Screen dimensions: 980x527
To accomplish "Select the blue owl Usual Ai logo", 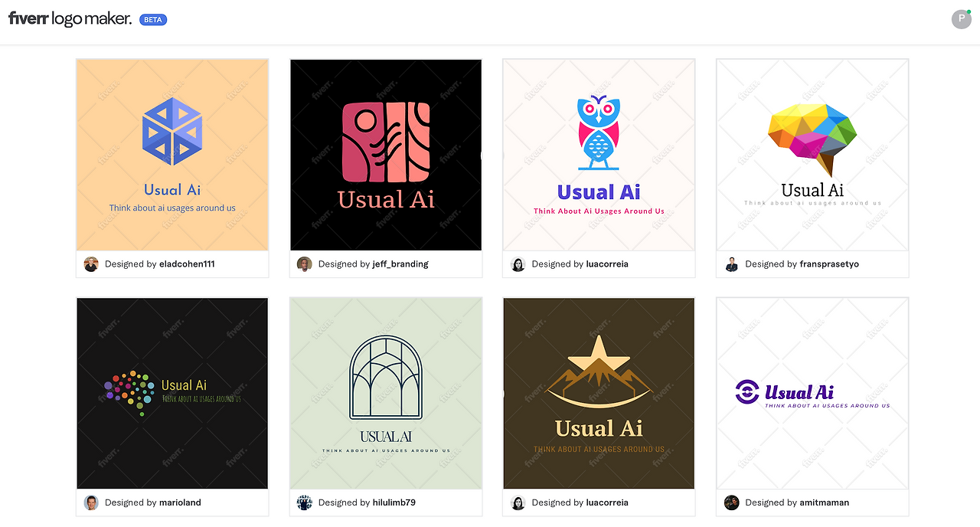I will coord(599,155).
